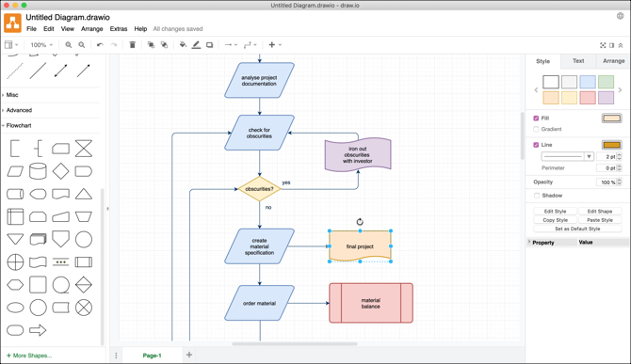Show next style color palette
The width and height of the screenshot is (631, 364).
(620, 90)
